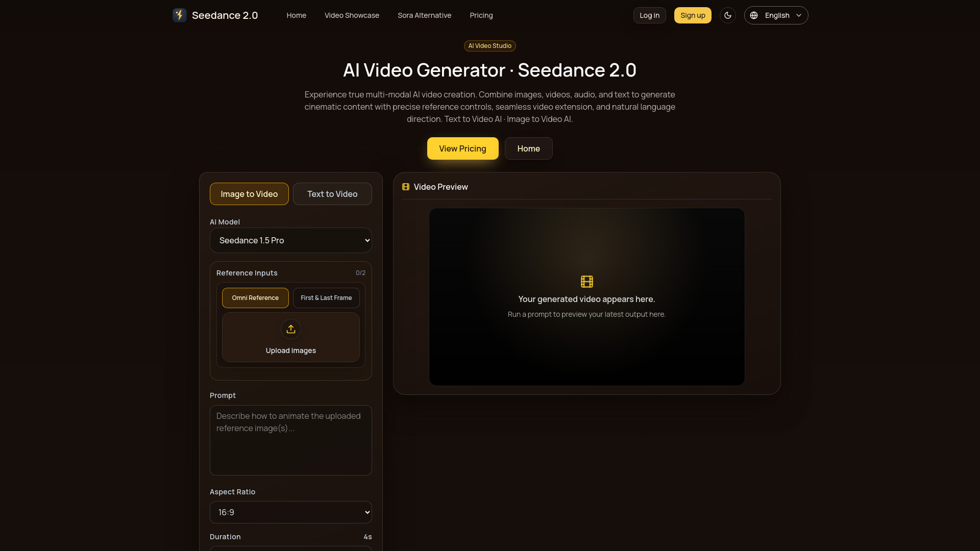Click the View Pricing button
980x551 pixels.
pyautogui.click(x=462, y=148)
